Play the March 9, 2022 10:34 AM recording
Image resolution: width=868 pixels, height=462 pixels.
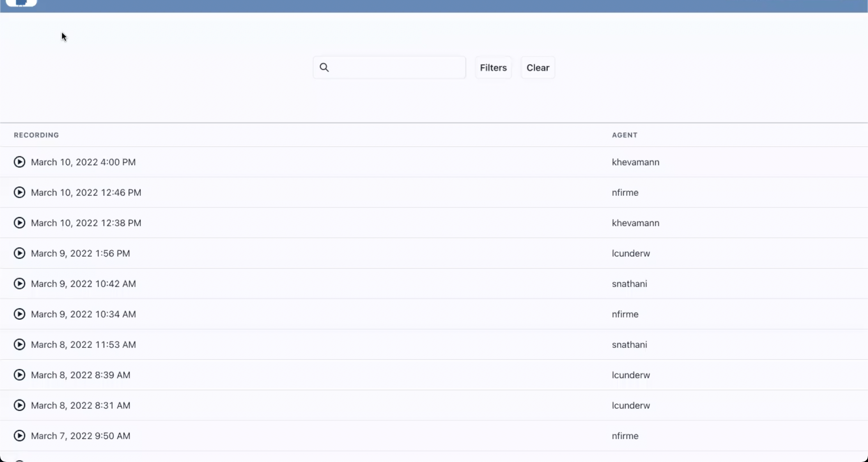click(20, 314)
